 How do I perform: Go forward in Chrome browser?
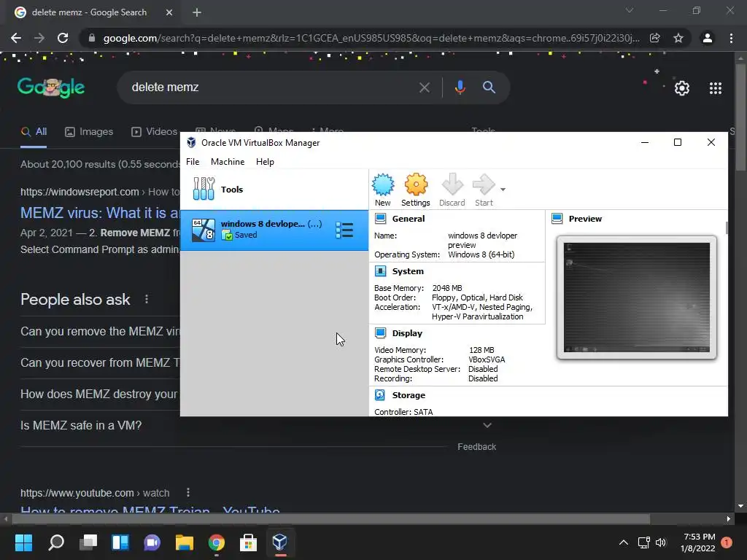39,38
